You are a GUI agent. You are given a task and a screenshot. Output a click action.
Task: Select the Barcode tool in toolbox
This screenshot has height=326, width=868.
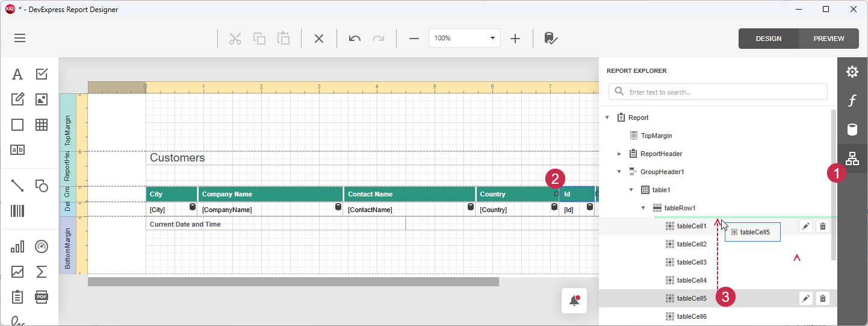(x=17, y=211)
